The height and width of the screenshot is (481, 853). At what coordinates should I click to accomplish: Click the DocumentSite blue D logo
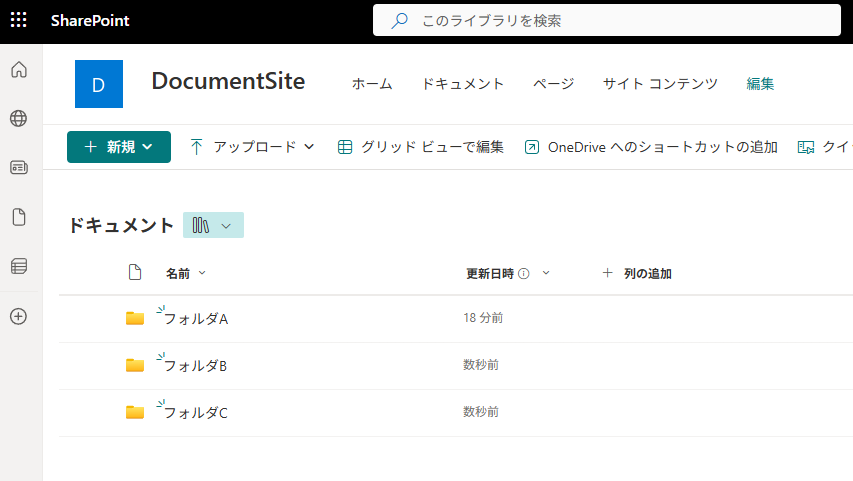tap(99, 84)
